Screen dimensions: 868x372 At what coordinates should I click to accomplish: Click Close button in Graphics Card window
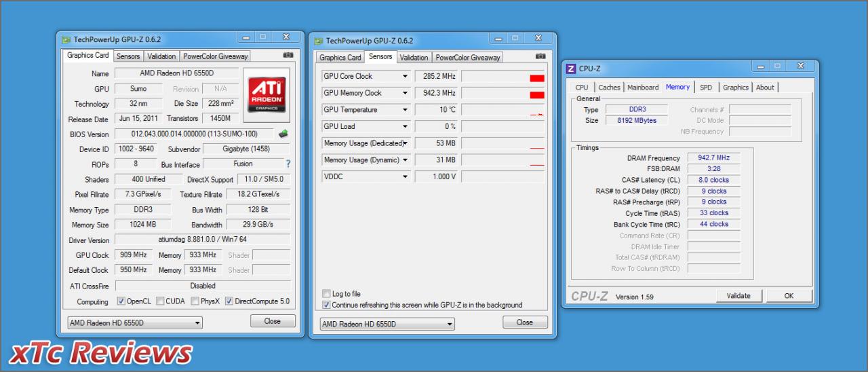(273, 321)
